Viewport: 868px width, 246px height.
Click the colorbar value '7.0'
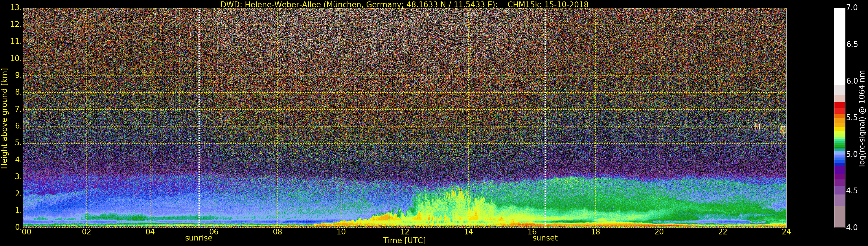pyautogui.click(x=852, y=8)
